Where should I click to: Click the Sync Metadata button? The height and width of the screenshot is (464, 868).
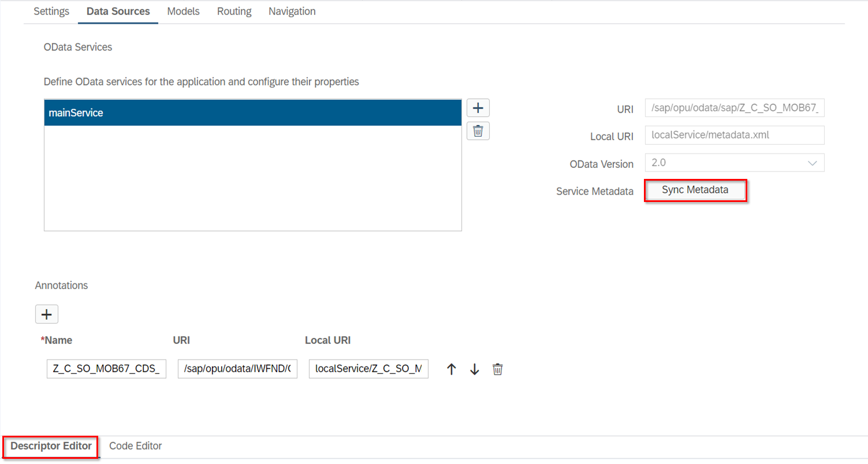coord(695,190)
